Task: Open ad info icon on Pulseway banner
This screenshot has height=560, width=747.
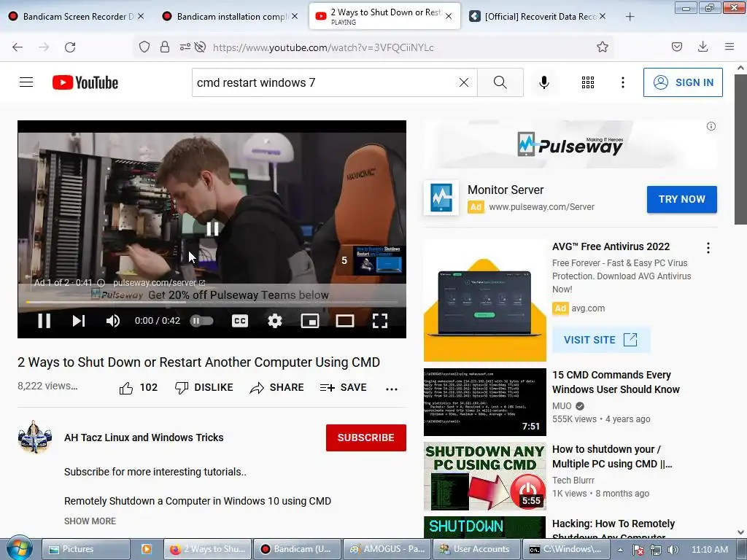Action: [x=711, y=126]
